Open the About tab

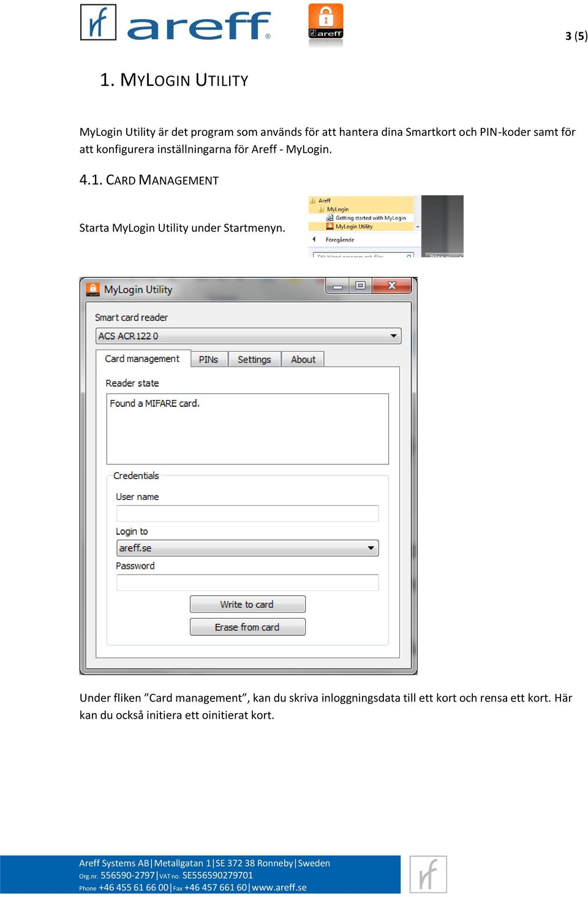coord(303,360)
